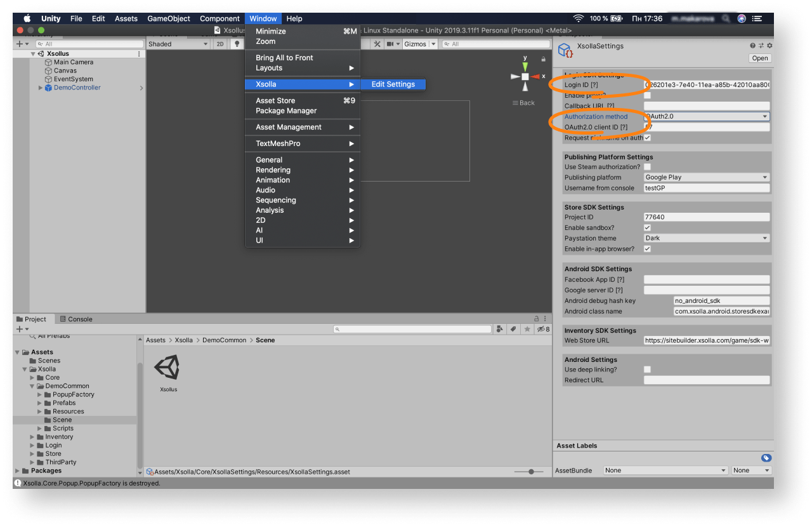Open the Publishing platform dropdown

[706, 178]
